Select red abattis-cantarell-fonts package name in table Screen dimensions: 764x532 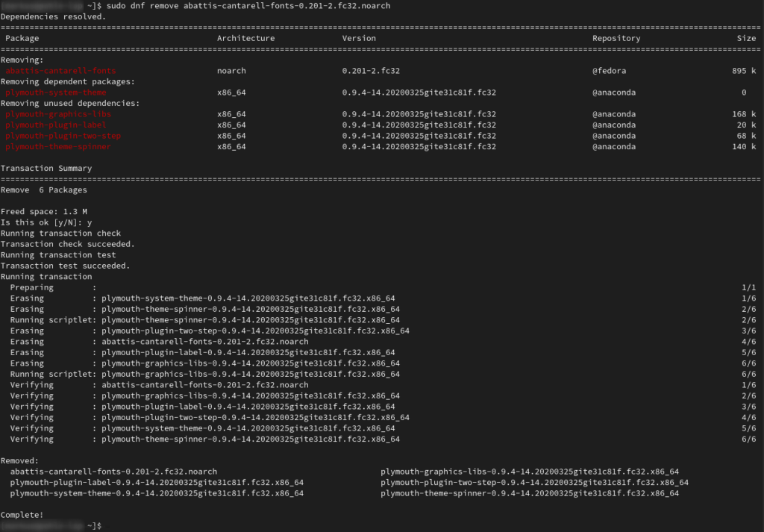(60, 71)
